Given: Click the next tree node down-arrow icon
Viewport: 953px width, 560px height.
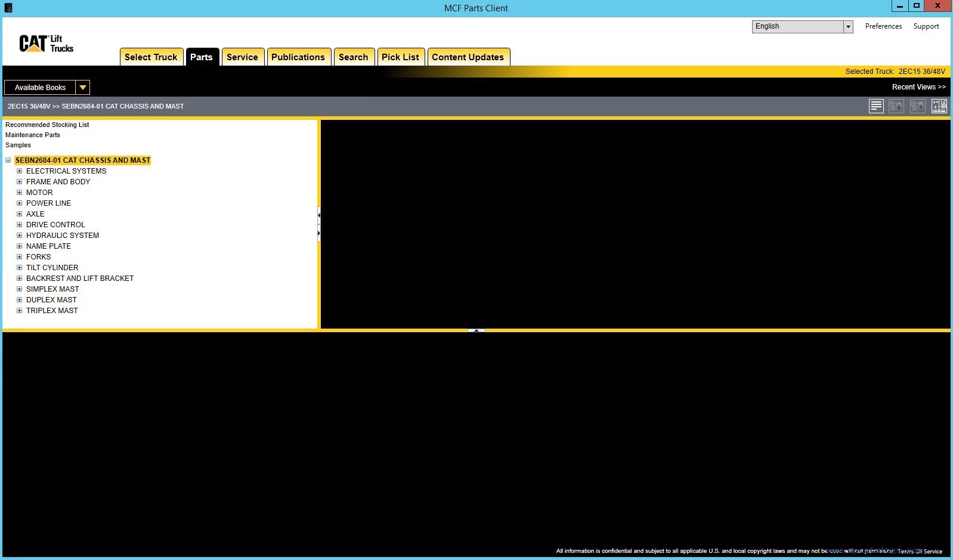Looking at the screenshot, I should (918, 106).
